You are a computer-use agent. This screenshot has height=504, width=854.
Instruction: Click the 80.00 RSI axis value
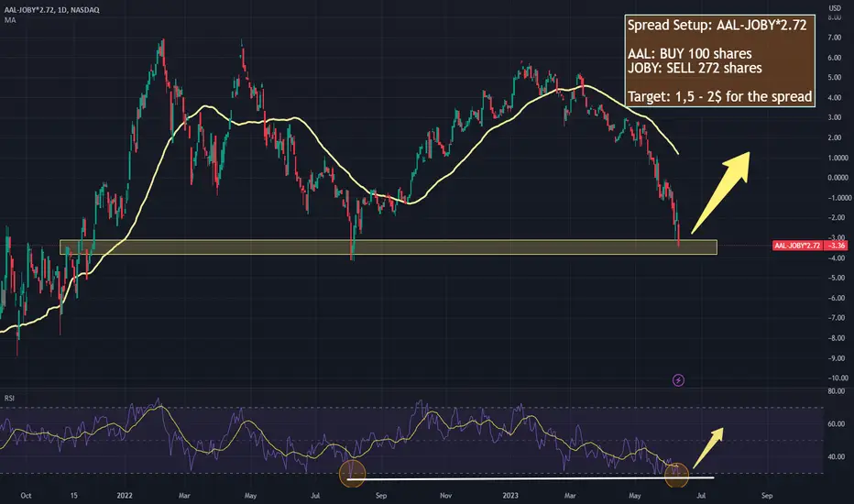[836, 391]
